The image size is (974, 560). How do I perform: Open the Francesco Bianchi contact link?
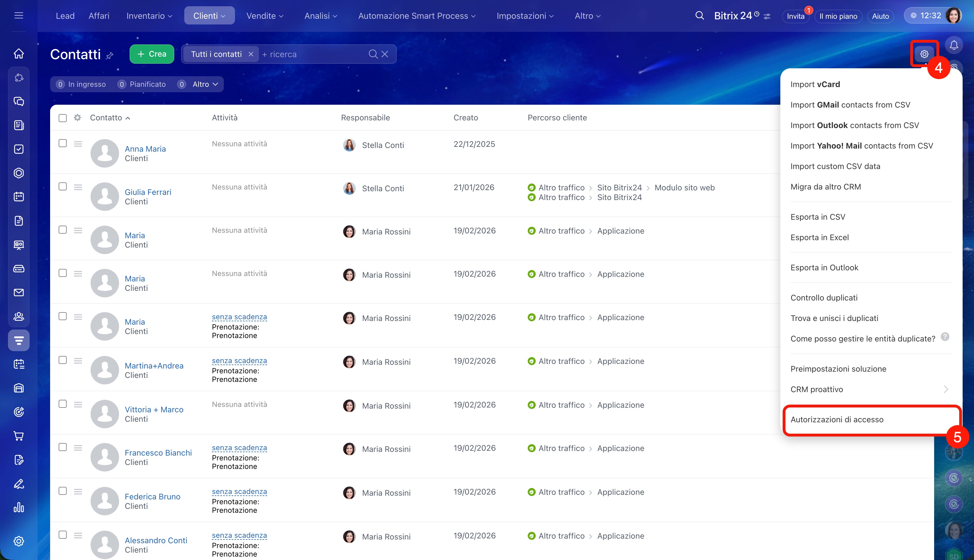pyautogui.click(x=158, y=453)
